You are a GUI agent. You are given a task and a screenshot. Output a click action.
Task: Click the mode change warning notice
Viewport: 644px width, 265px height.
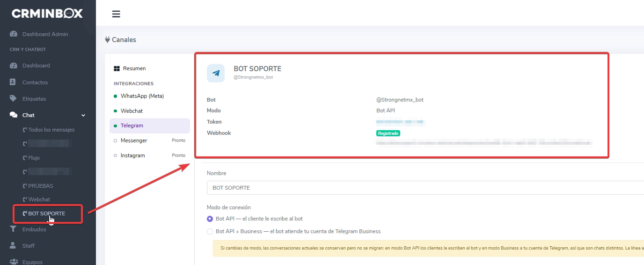pyautogui.click(x=428, y=248)
